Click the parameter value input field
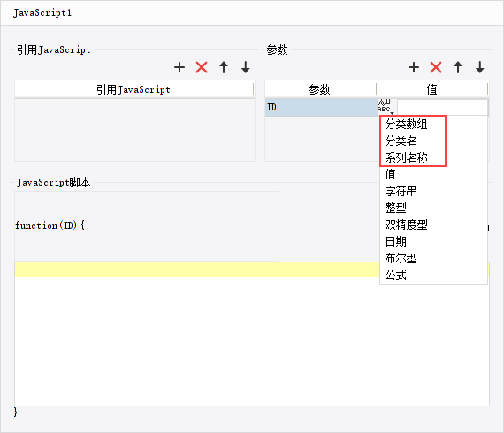 pyautogui.click(x=442, y=107)
